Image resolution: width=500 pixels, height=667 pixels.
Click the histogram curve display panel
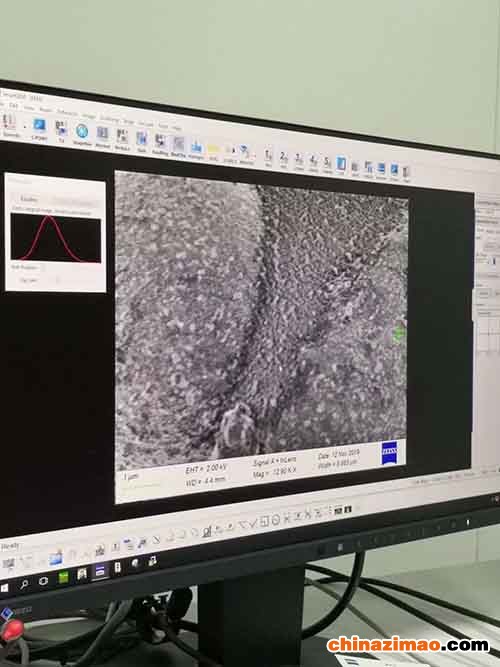tap(56, 237)
